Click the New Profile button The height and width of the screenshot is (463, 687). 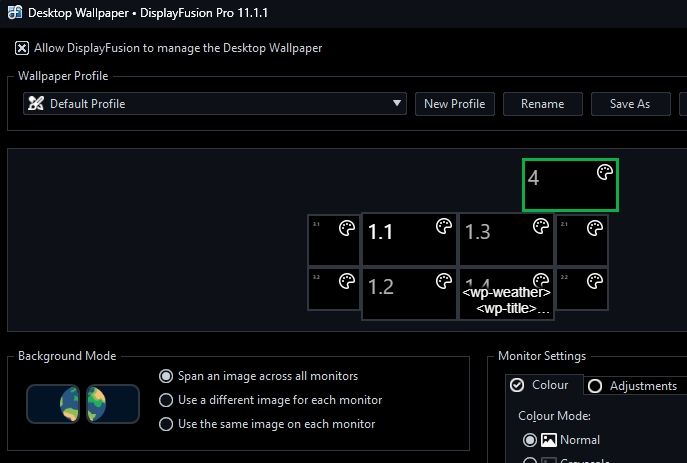(454, 104)
